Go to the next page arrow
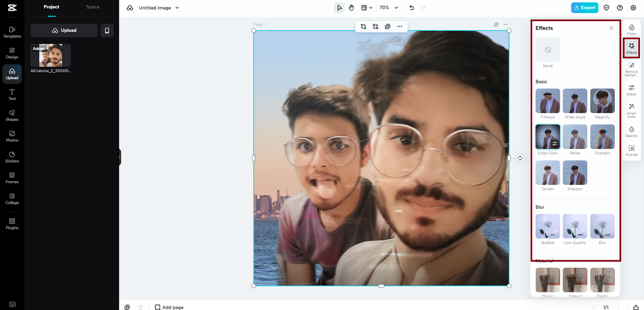Image resolution: width=644 pixels, height=310 pixels. (618, 307)
